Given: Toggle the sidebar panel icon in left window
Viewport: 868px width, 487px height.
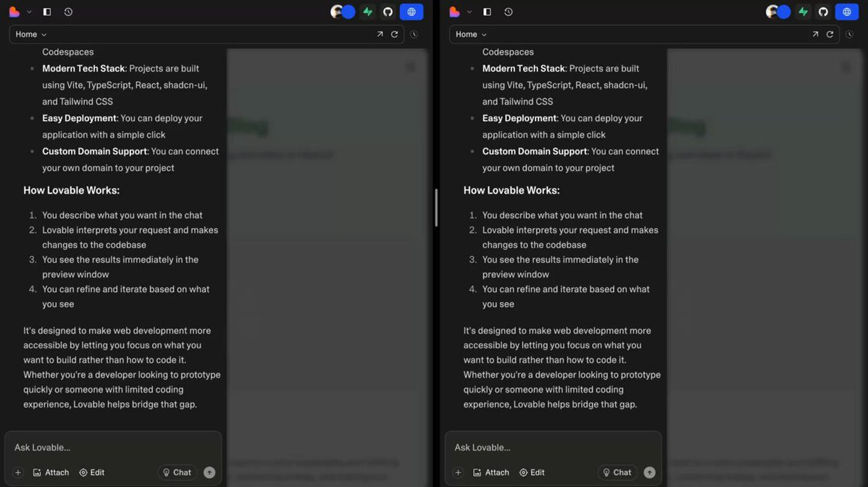Looking at the screenshot, I should coord(47,12).
